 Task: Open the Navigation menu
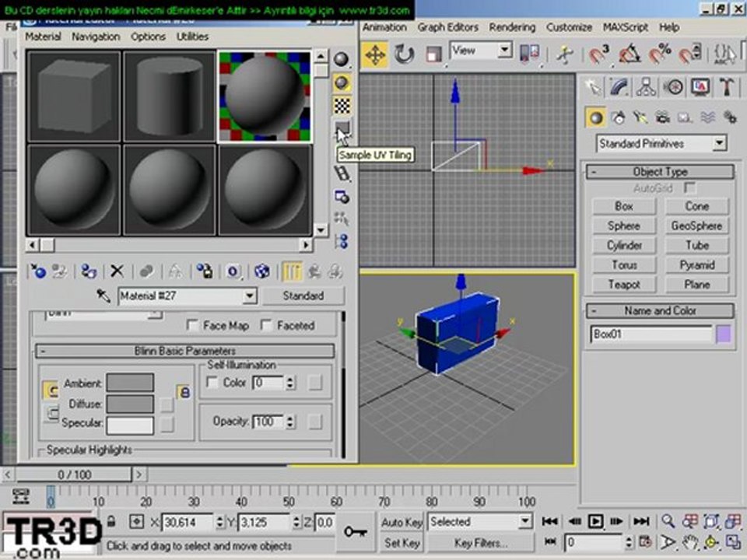click(96, 37)
